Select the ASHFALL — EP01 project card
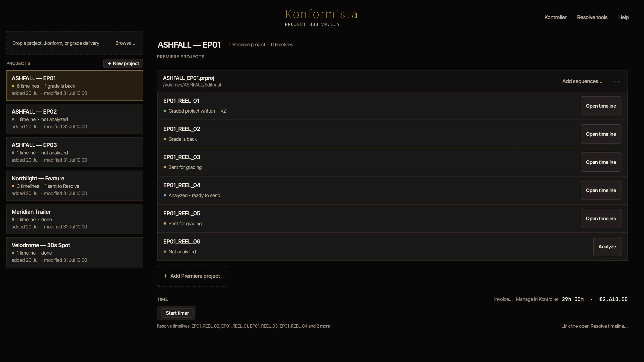 click(x=75, y=85)
